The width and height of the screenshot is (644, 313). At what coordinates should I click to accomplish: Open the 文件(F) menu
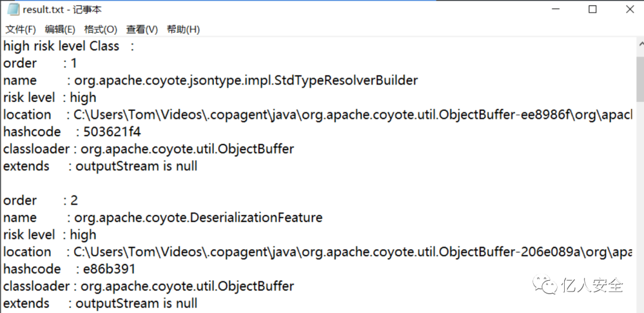pyautogui.click(x=20, y=30)
